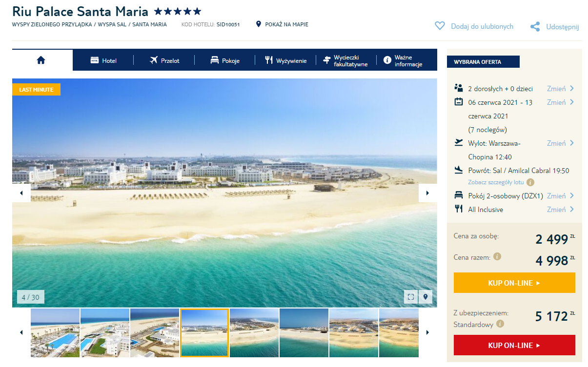588x367 pixels.
Task: Show previous photo with left gallery arrow
Action: click(21, 193)
